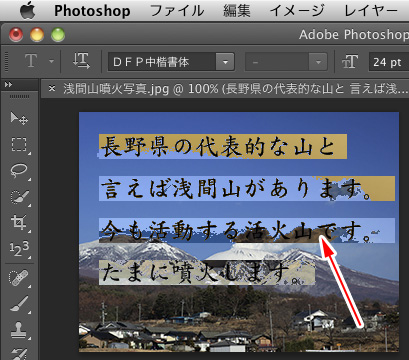Open the Type tool preset picker arrow
The height and width of the screenshot is (360, 409).
point(51,61)
